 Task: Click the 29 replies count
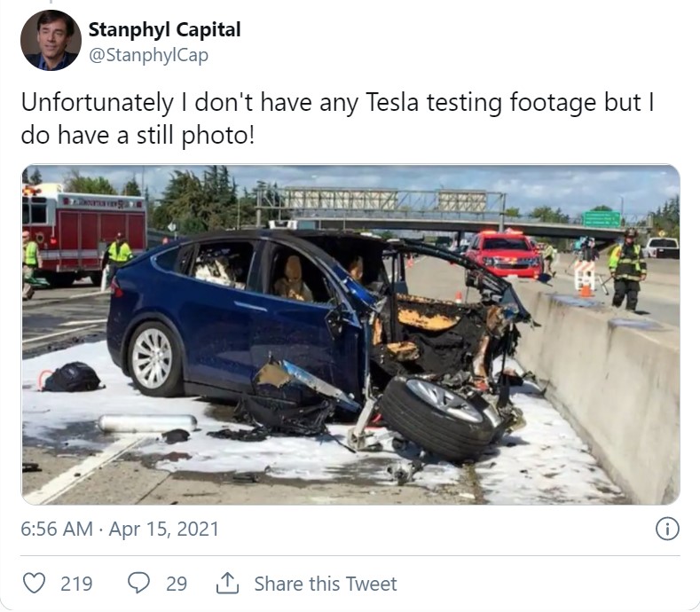177,584
